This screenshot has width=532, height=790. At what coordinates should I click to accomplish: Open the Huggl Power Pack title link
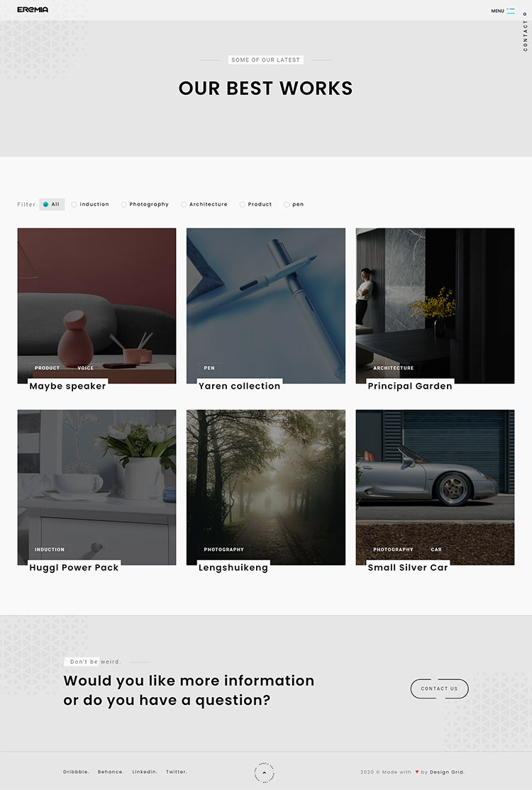click(x=74, y=567)
